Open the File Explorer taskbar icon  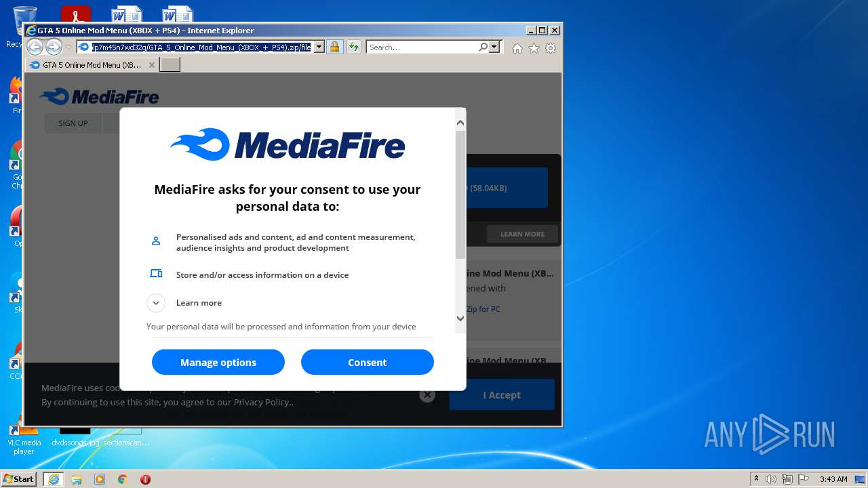tap(77, 479)
